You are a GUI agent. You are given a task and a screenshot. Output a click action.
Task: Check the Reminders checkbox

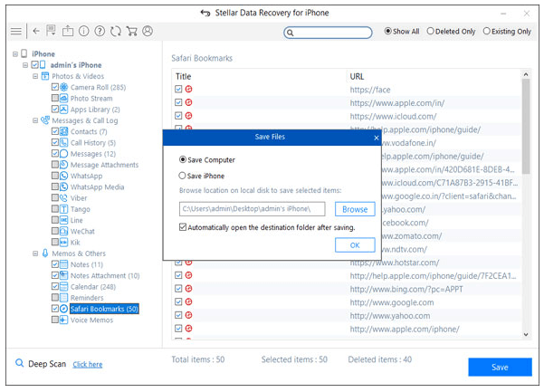tap(55, 298)
